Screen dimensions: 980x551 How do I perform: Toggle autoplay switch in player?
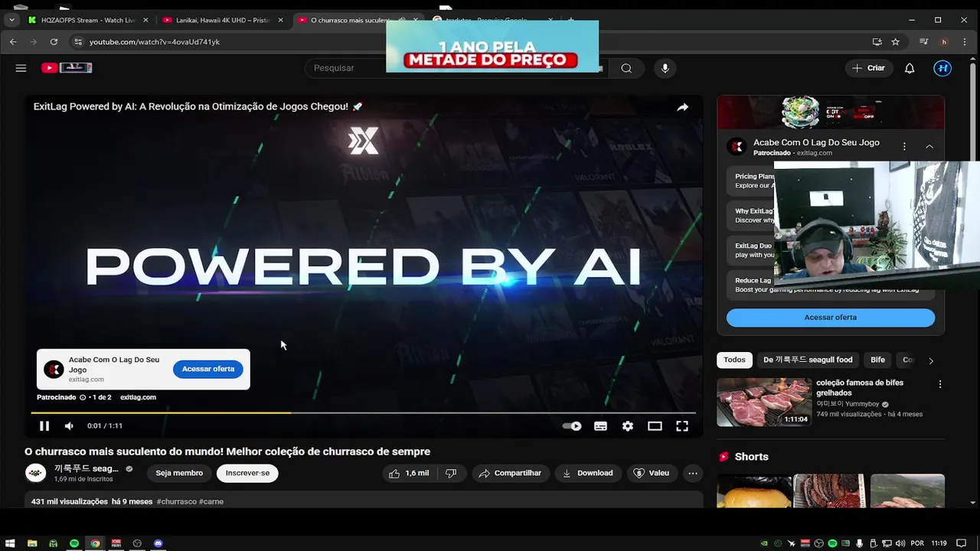pos(572,426)
